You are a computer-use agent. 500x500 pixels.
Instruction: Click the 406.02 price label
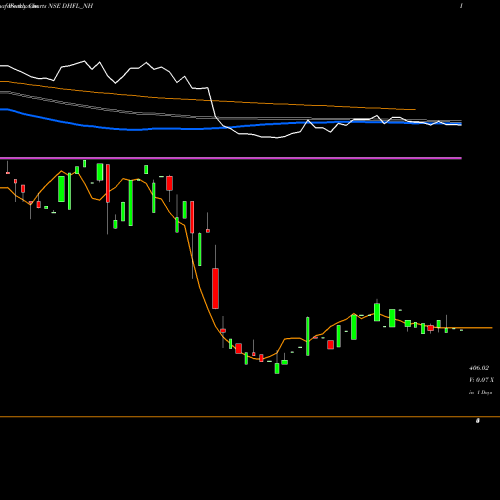[479, 368]
